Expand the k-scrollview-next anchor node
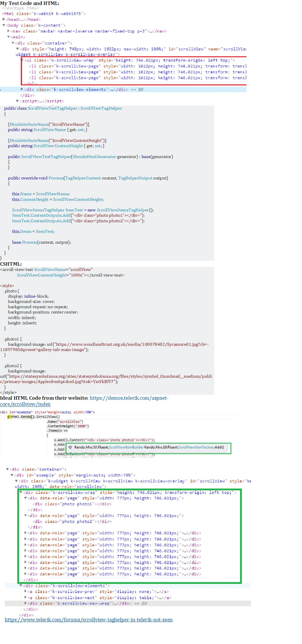302x644 pixels. [x=26, y=597]
